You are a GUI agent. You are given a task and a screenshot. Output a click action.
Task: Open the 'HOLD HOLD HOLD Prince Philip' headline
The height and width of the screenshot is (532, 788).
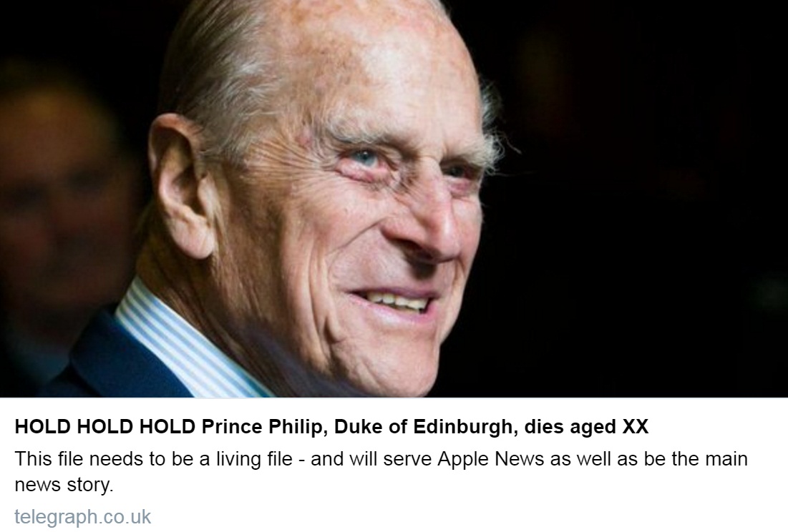331,427
